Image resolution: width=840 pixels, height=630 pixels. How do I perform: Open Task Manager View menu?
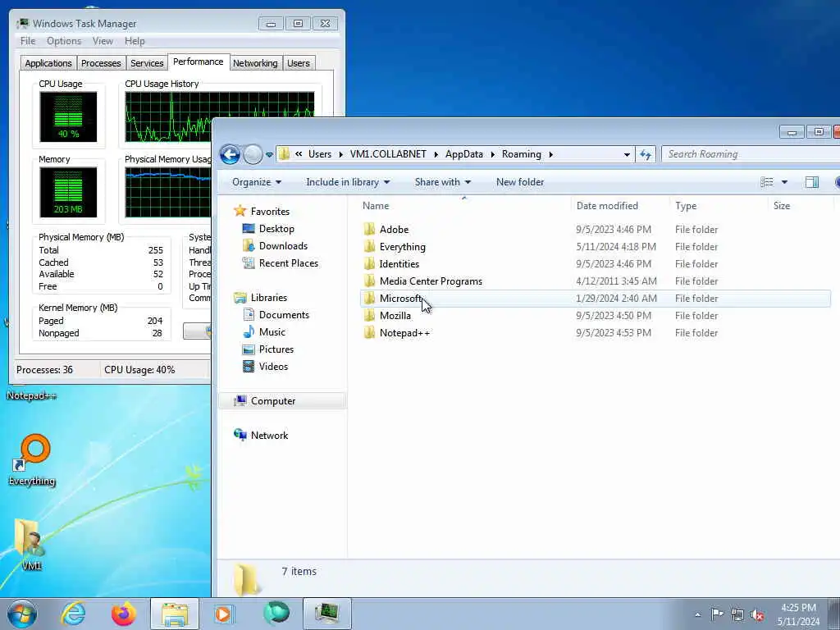click(103, 41)
